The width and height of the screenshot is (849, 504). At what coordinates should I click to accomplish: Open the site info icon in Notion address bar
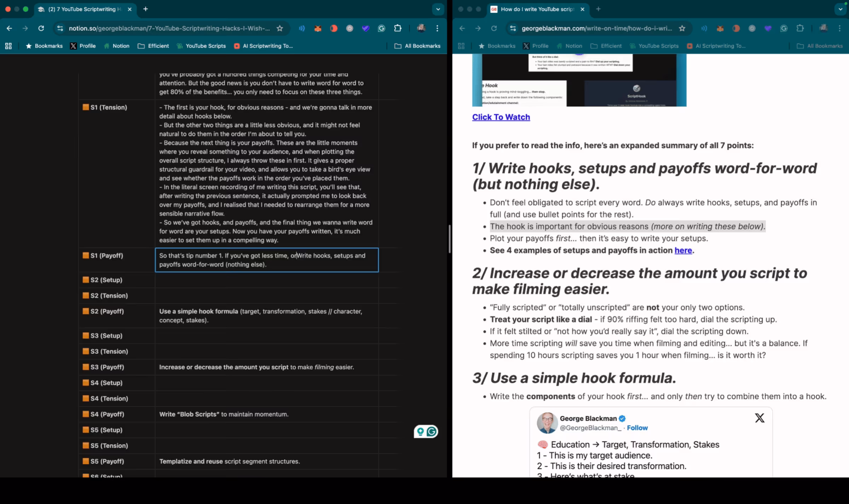[x=60, y=28]
